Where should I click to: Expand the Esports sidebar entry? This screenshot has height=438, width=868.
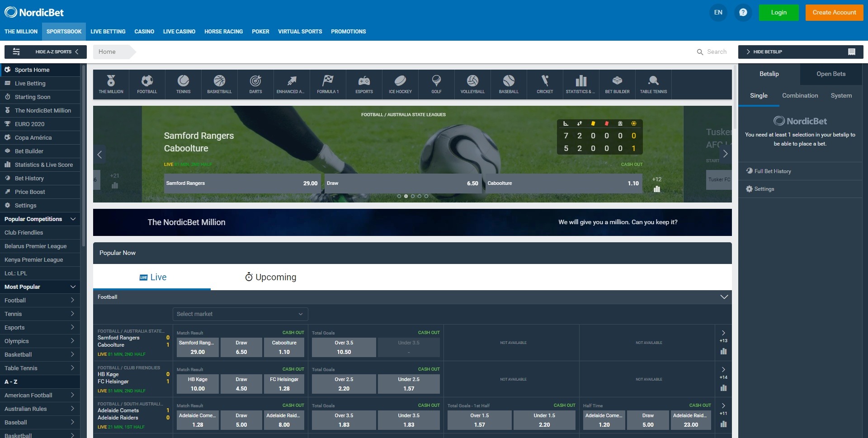(x=40, y=327)
